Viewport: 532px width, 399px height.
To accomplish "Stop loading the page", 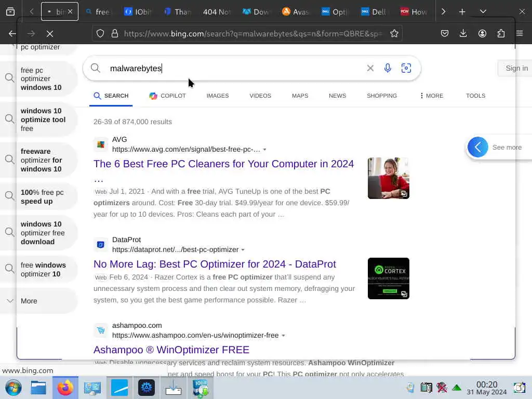I will [x=50, y=33].
